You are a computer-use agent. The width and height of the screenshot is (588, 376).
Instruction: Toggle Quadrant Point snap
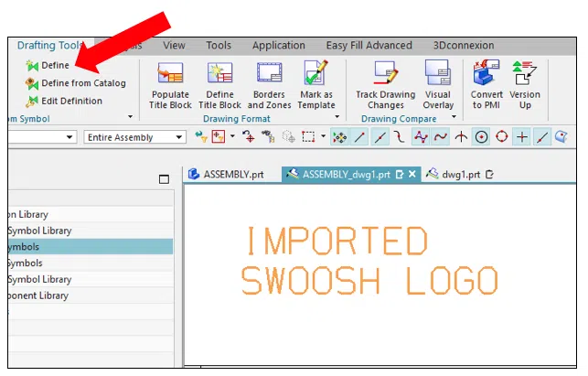click(502, 137)
